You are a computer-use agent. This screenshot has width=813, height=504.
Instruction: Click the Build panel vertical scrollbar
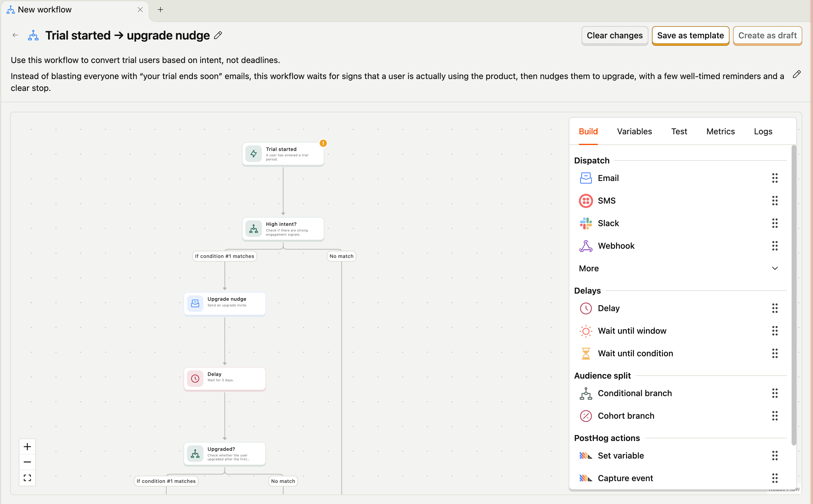tap(793, 295)
